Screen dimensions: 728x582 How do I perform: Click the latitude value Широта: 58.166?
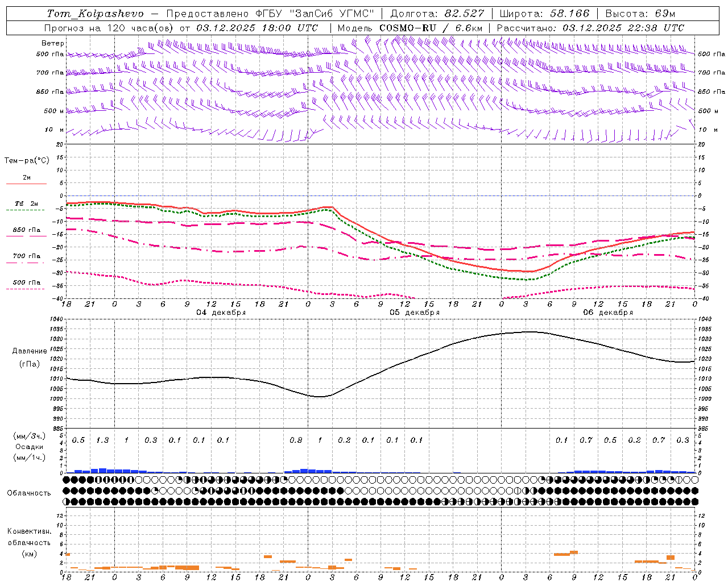click(x=544, y=14)
